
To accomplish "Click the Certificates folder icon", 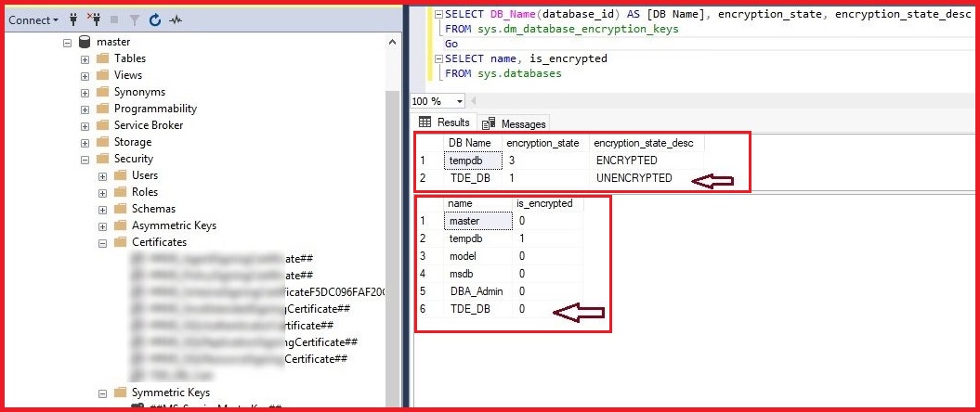I will click(121, 242).
